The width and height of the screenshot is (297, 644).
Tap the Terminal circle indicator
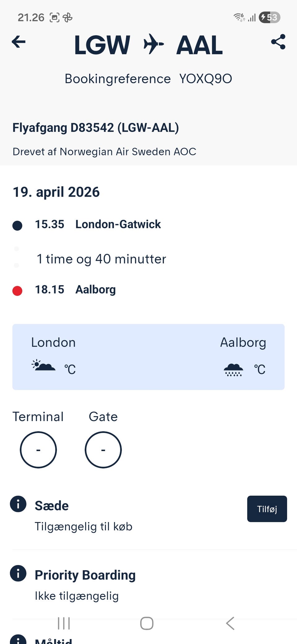(x=38, y=450)
